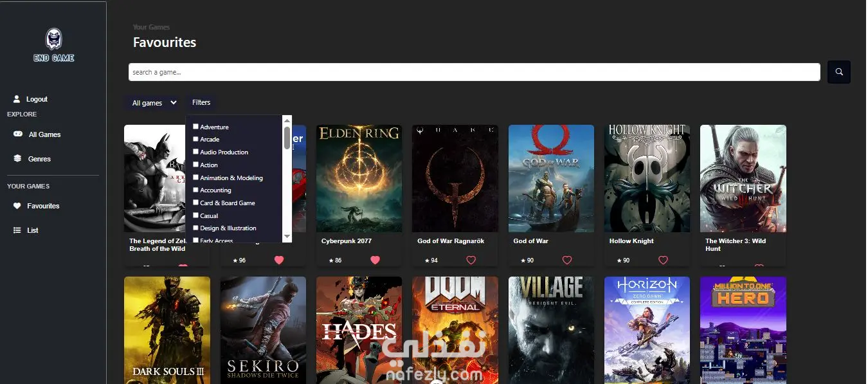Click the stacked layers Genres icon
The height and width of the screenshot is (384, 868).
pos(17,158)
